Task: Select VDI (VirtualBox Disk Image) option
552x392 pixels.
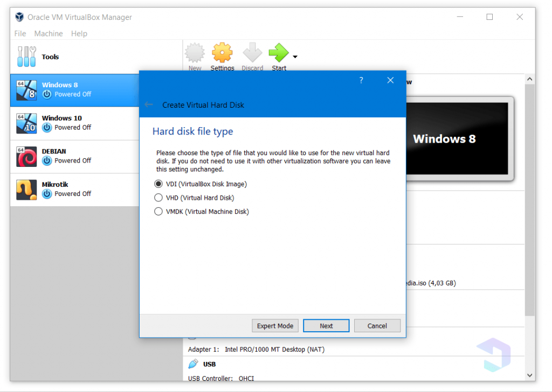Action: (x=158, y=184)
